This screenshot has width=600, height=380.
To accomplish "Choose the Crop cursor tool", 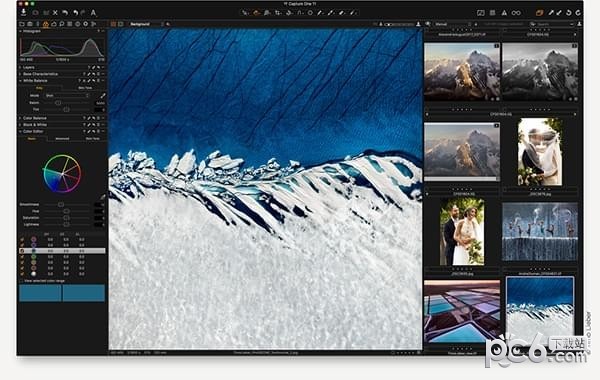I will pyautogui.click(x=278, y=13).
